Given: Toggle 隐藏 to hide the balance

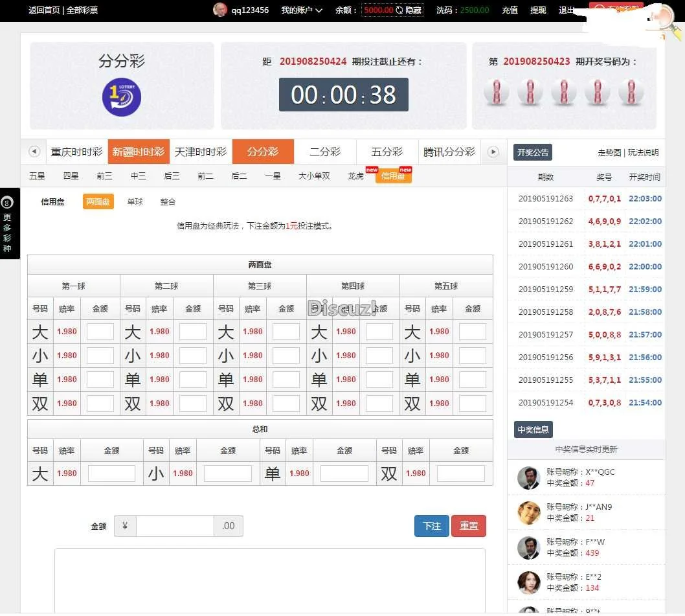Looking at the screenshot, I should [x=413, y=10].
